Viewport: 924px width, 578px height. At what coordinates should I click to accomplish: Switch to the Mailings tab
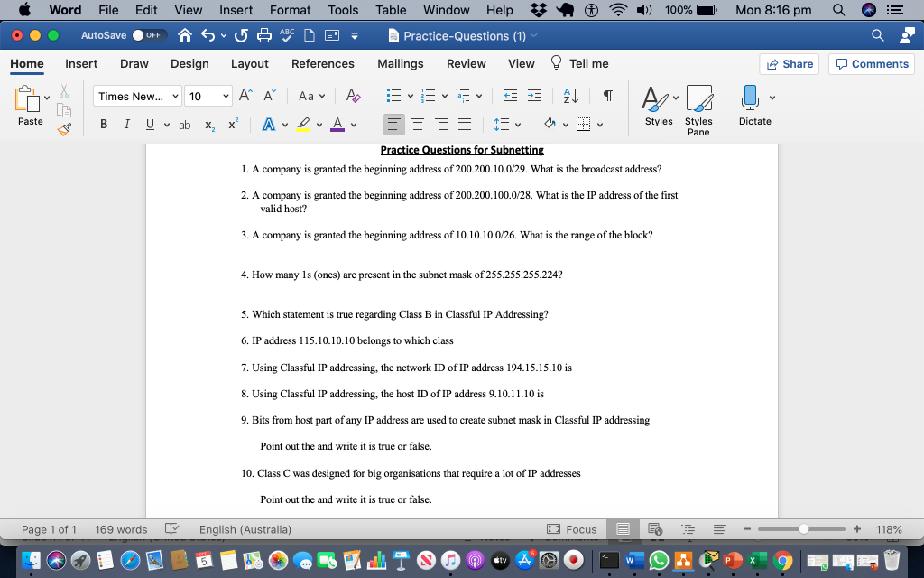point(400,64)
